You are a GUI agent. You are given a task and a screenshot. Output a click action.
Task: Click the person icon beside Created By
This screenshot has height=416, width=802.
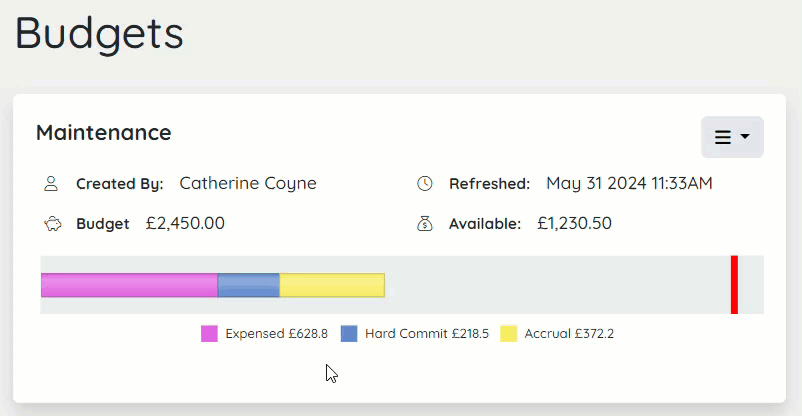click(x=51, y=184)
